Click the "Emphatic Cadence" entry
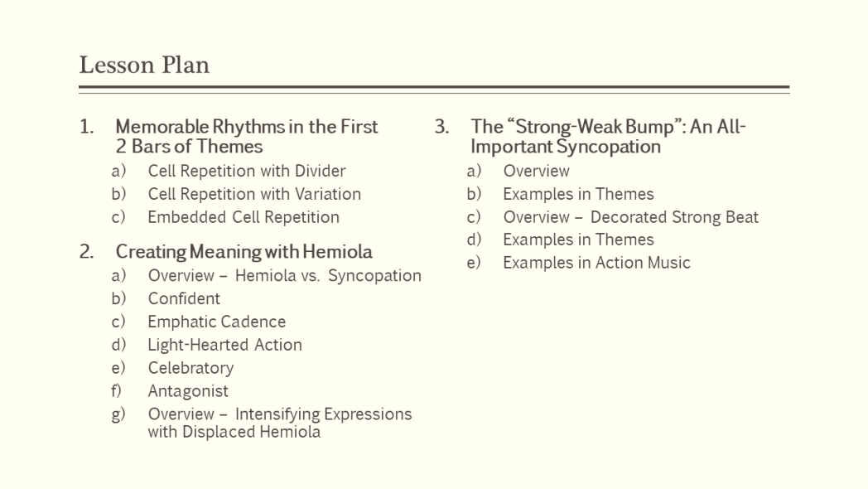 click(x=216, y=322)
